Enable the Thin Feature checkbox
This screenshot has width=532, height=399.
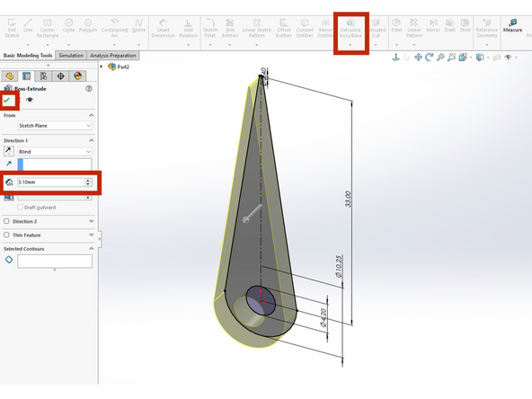coord(6,235)
